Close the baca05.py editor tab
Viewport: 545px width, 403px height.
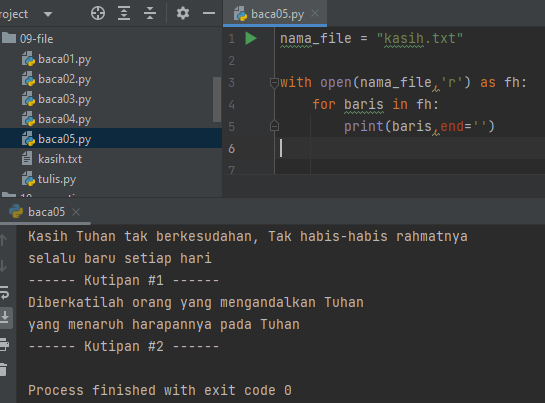tap(315, 14)
